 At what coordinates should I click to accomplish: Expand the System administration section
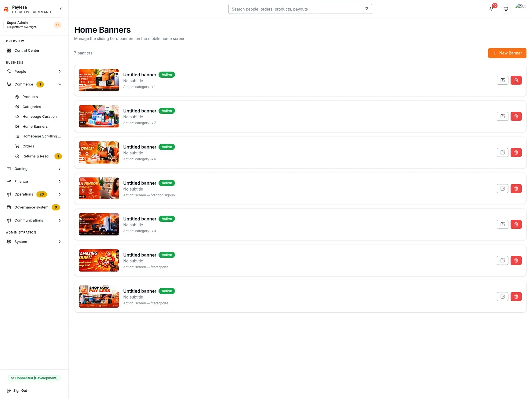click(34, 242)
